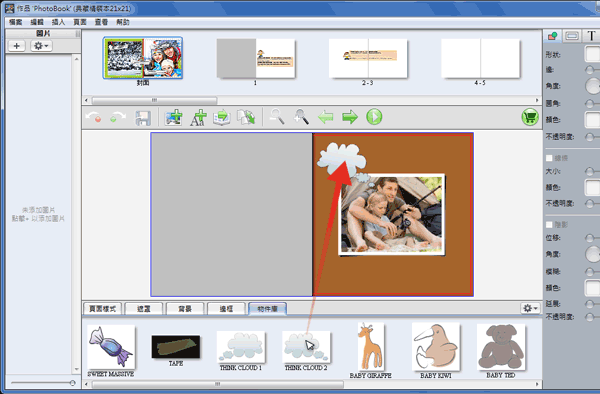
Task: Click the pages-with-green-arrow icon in toolbar
Action: (x=246, y=117)
